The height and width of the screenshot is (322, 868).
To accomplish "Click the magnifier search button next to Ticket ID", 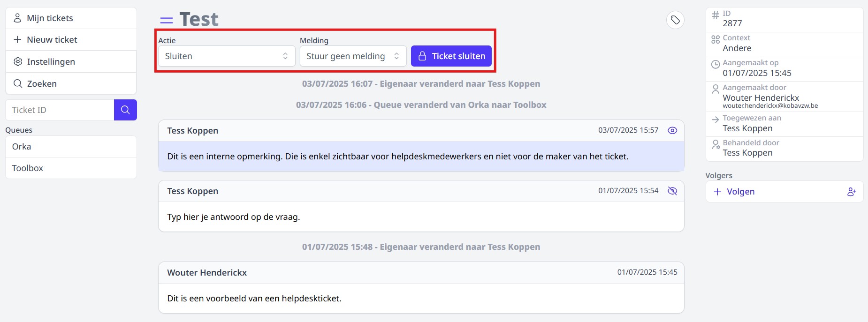I will coord(125,110).
